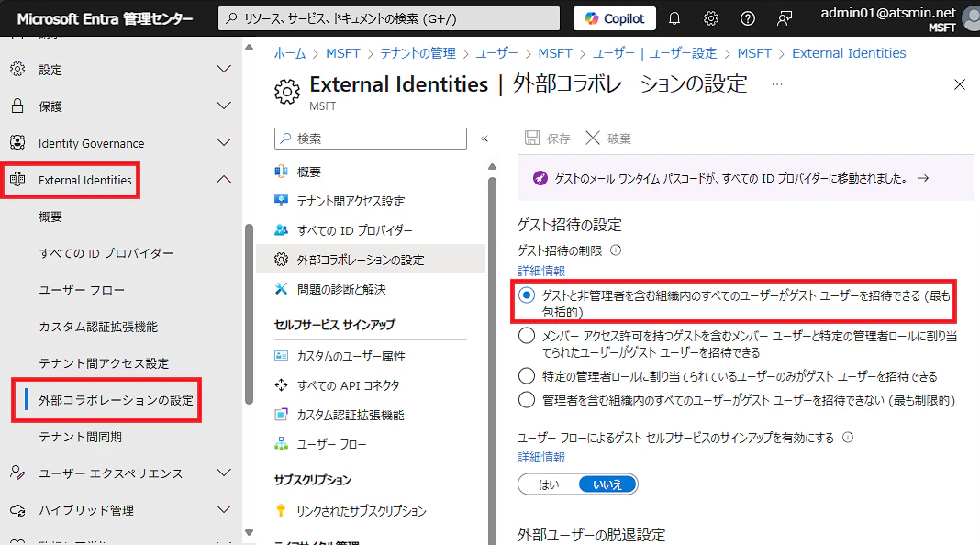Image resolution: width=980 pixels, height=545 pixels.
Task: Open リンクされたサブスクリプション key icon
Action: [x=282, y=511]
